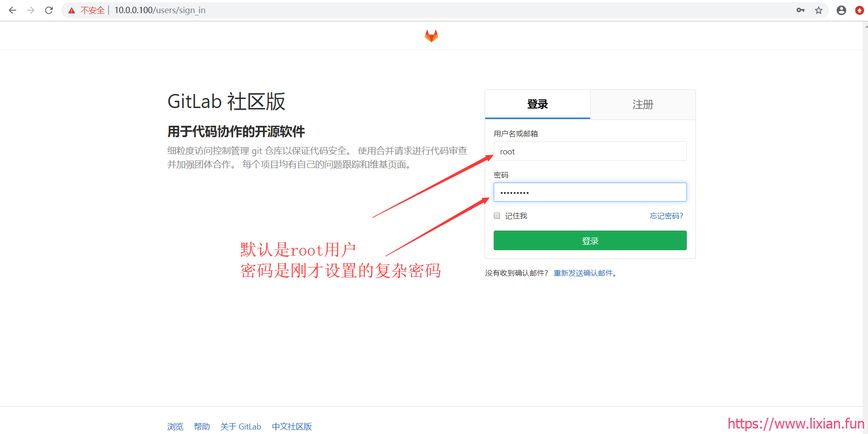Screen dimensions: 868x434
Task: Open the browser profile account icon
Action: coord(841,10)
